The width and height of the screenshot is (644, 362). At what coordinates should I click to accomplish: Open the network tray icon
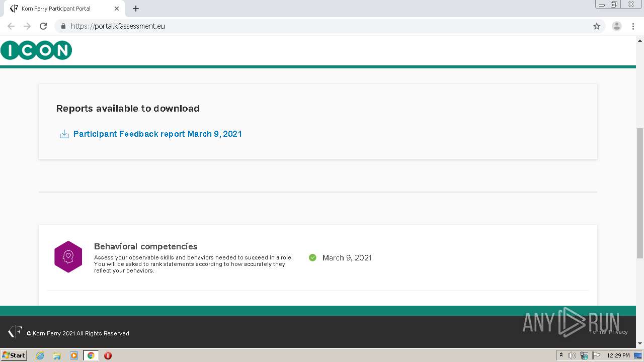[584, 355]
